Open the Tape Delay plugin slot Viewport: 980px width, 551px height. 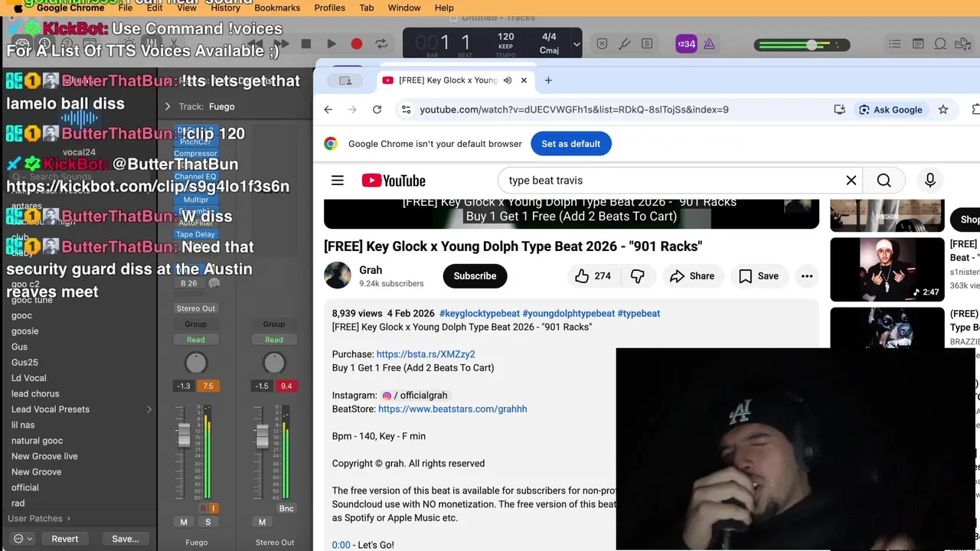coord(196,235)
